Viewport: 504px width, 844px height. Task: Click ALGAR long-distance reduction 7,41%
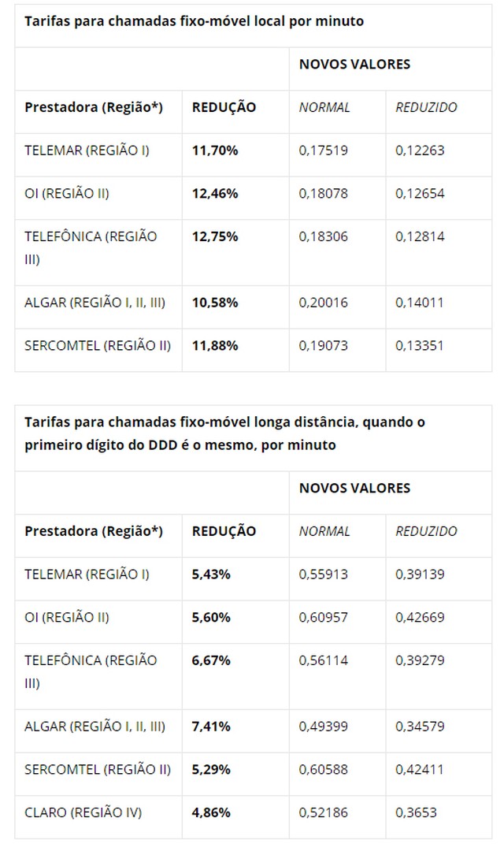tap(211, 727)
